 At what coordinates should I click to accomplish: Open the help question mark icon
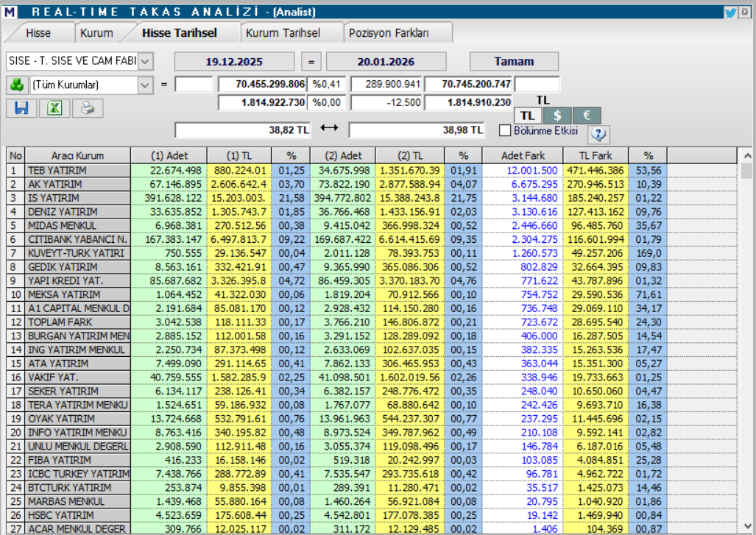(x=598, y=134)
